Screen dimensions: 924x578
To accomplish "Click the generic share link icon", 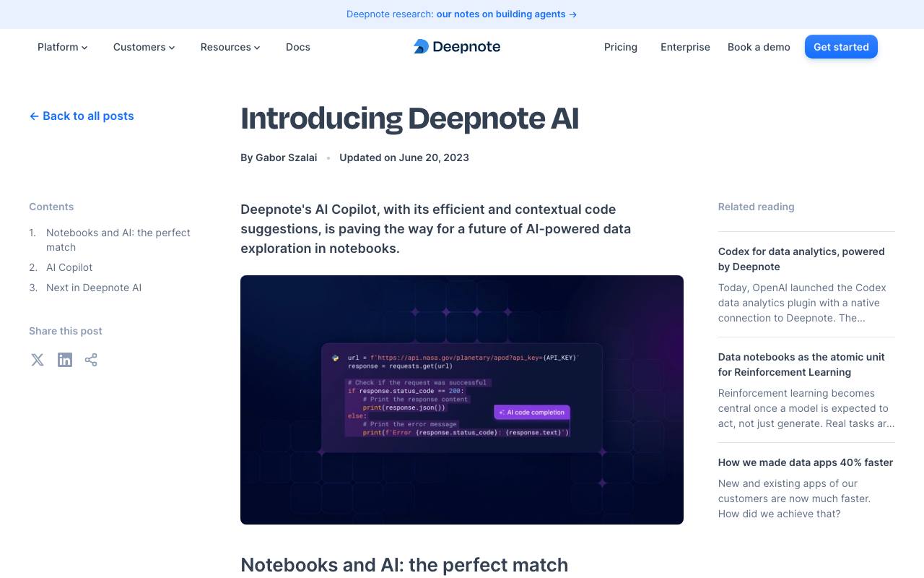I will click(x=91, y=360).
